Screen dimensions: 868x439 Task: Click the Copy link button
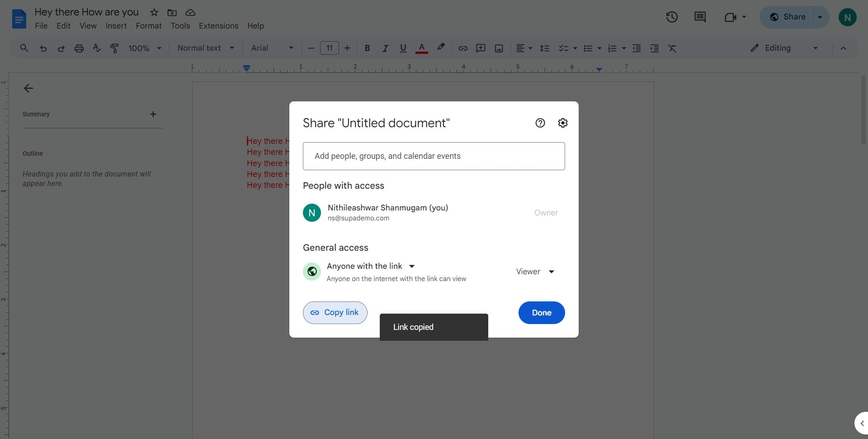(335, 313)
